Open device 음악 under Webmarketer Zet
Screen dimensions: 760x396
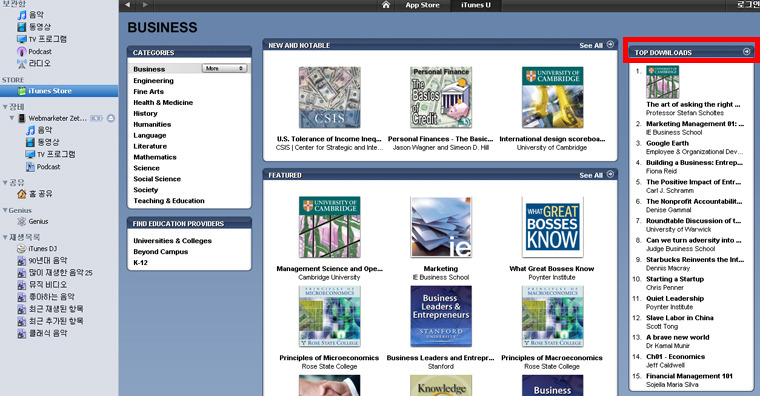39,130
